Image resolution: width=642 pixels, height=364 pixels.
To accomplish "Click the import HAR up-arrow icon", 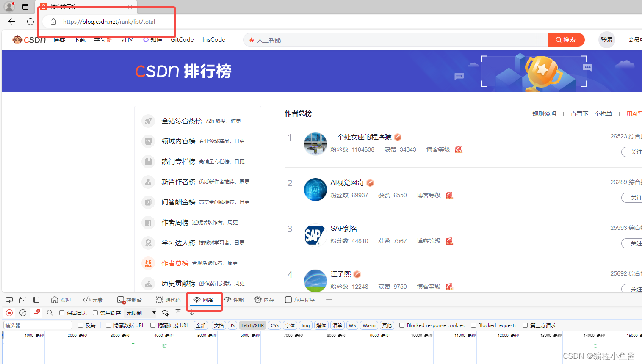I will point(178,313).
